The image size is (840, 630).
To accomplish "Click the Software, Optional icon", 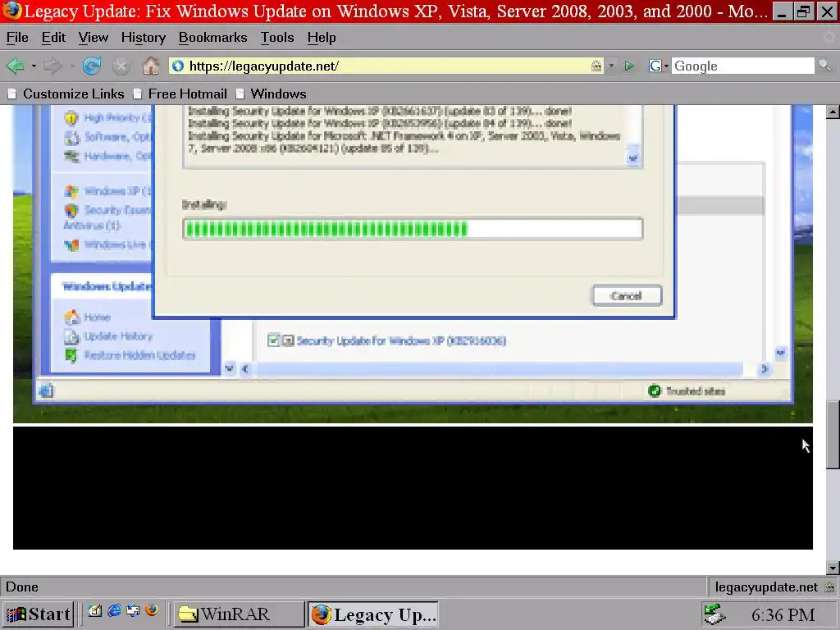I will click(71, 138).
